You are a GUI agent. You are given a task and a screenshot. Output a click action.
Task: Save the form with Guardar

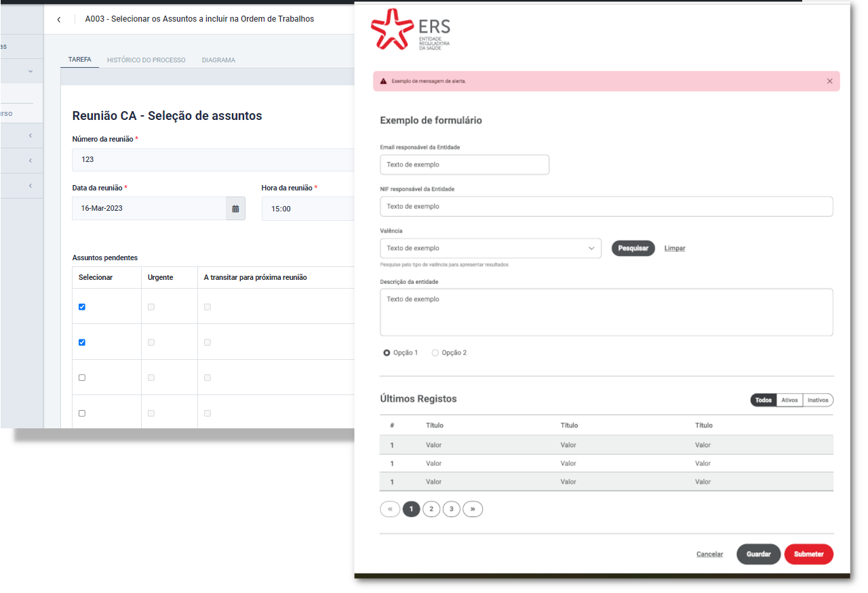tap(759, 554)
